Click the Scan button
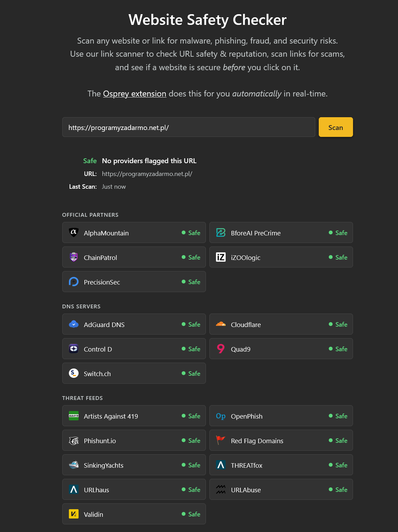This screenshot has width=398, height=532. (x=336, y=127)
